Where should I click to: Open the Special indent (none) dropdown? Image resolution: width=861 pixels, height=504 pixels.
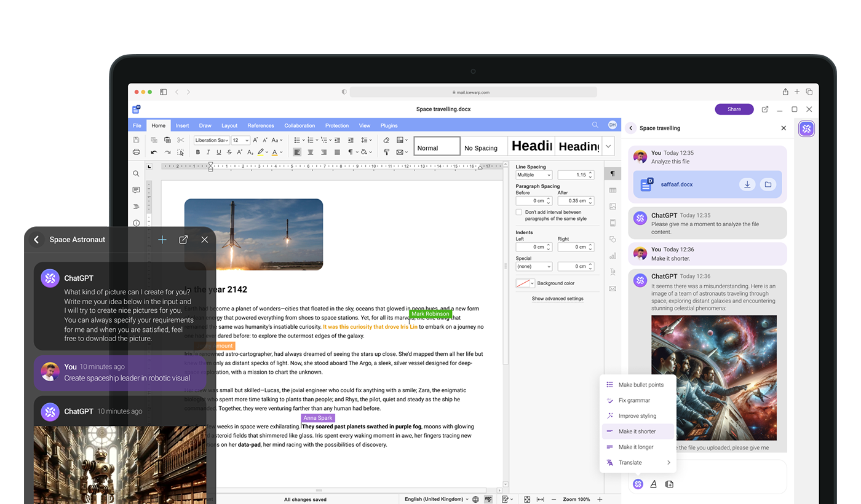(x=534, y=267)
